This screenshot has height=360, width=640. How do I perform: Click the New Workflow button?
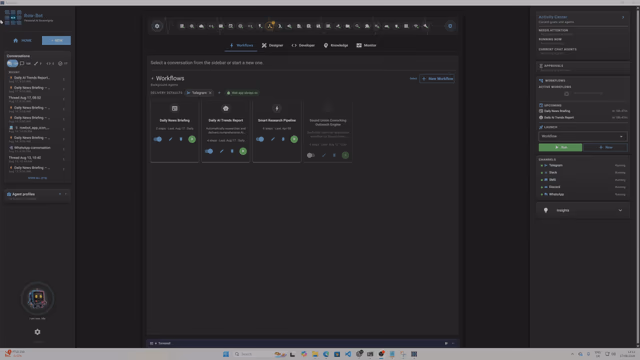(x=437, y=78)
